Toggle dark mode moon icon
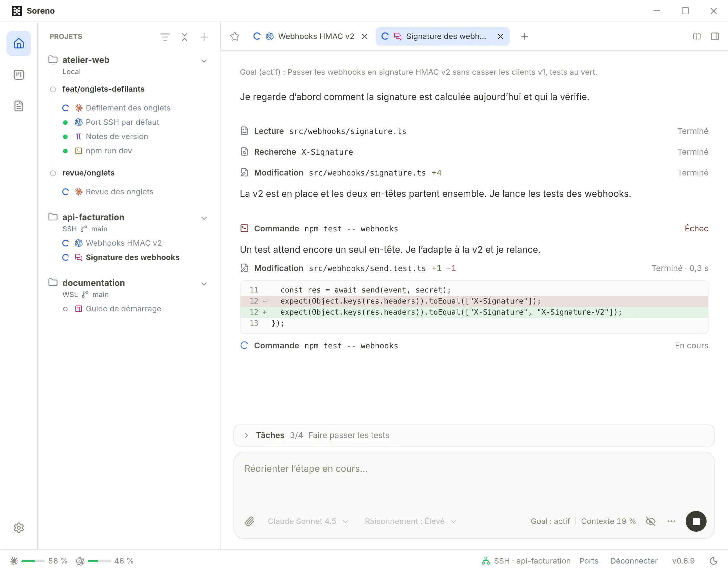728x572 pixels. (714, 561)
